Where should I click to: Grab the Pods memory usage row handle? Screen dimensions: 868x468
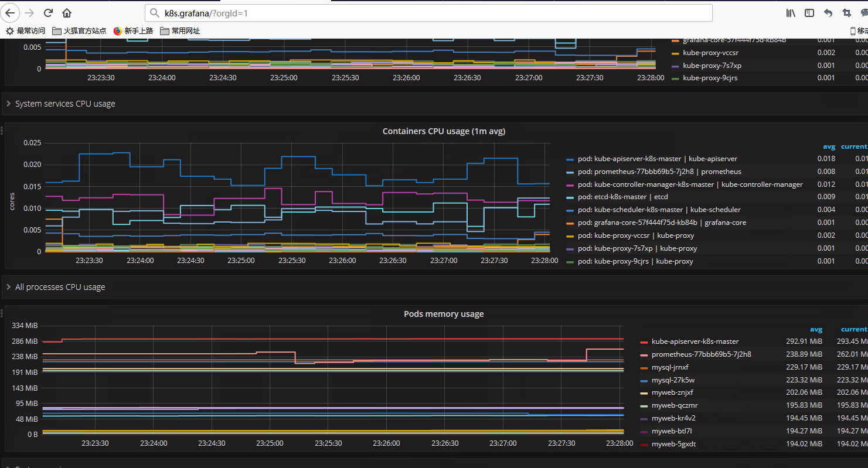tap(2, 313)
